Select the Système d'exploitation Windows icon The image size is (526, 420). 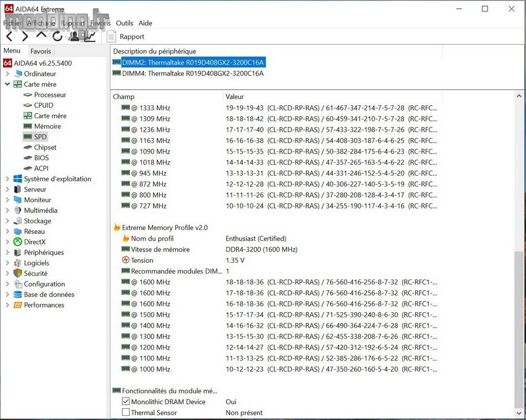click(17, 179)
